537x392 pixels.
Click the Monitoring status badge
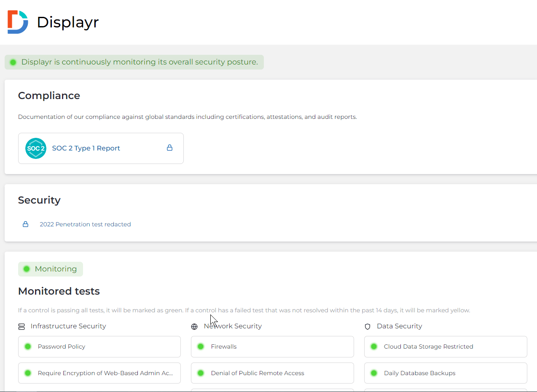(51, 269)
